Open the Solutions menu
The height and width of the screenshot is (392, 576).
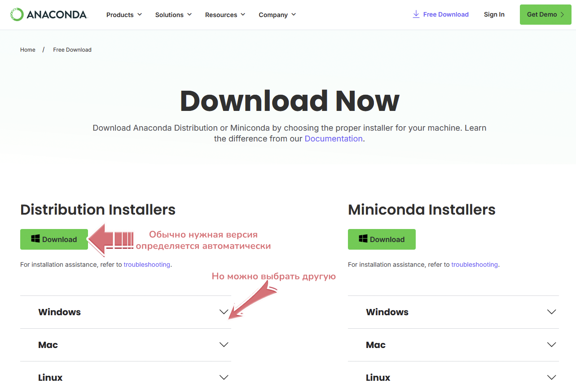coord(173,15)
